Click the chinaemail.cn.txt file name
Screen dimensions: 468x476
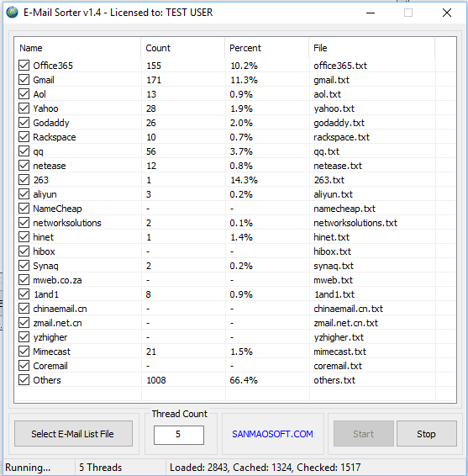(348, 309)
